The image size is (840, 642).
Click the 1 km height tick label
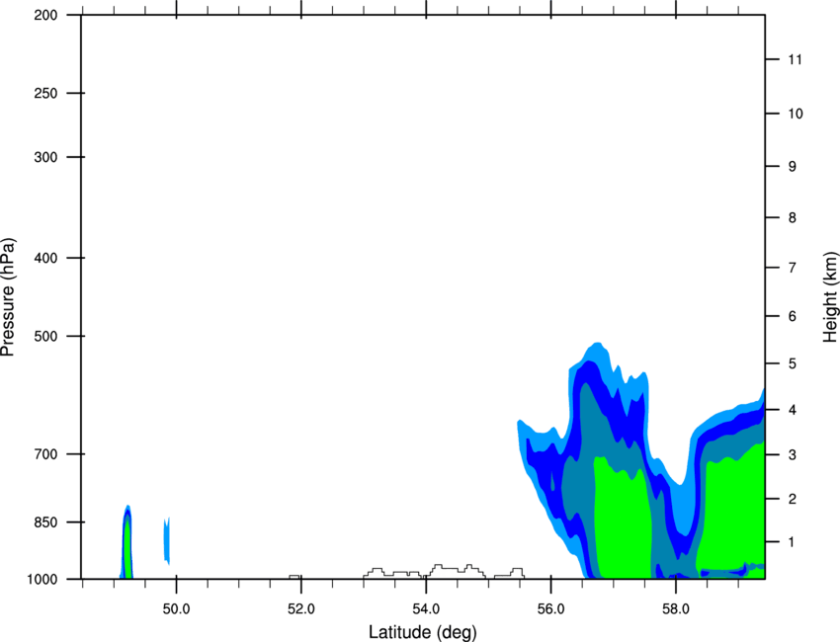tap(792, 542)
